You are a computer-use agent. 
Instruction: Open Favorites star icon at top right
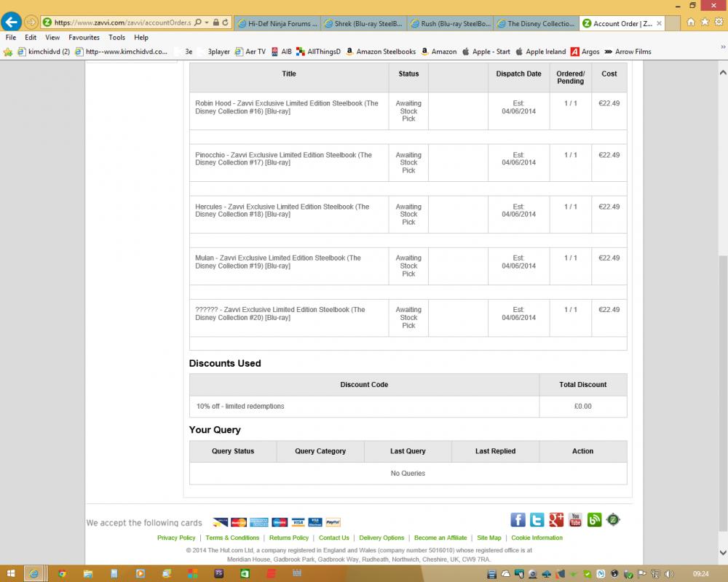click(705, 23)
